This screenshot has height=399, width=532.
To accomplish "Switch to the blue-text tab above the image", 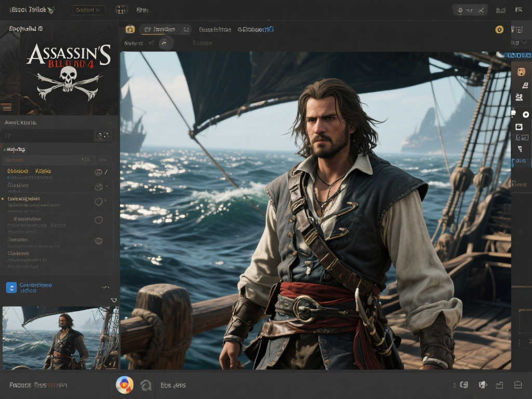I will click(x=256, y=30).
